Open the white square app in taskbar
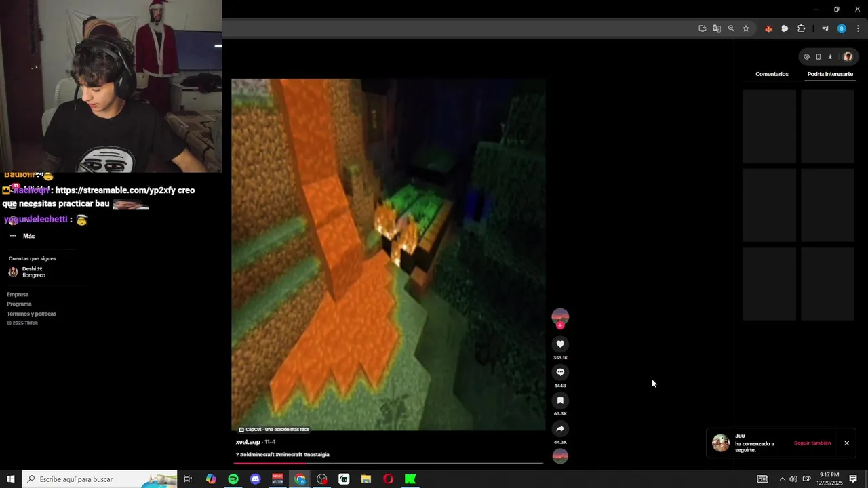The height and width of the screenshot is (488, 868). 344,479
